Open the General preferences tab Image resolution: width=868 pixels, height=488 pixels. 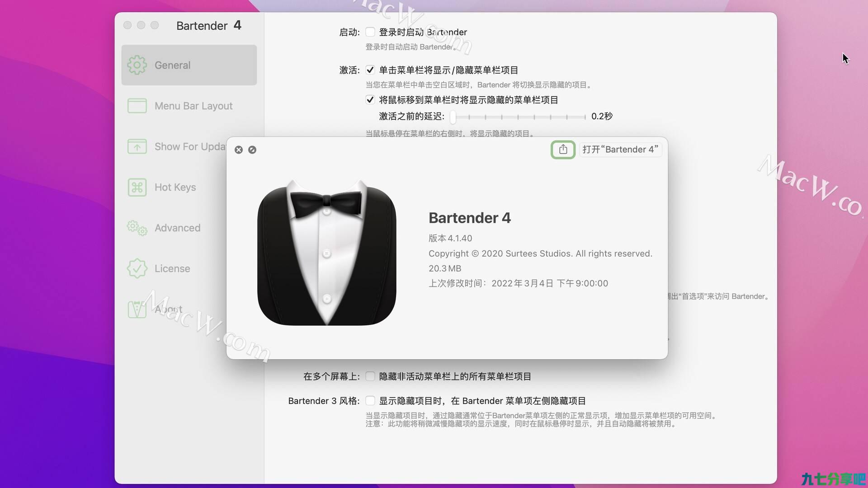click(x=189, y=65)
